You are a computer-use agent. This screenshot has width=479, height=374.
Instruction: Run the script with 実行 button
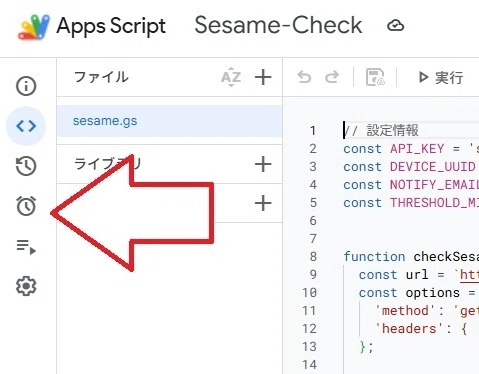pos(441,77)
